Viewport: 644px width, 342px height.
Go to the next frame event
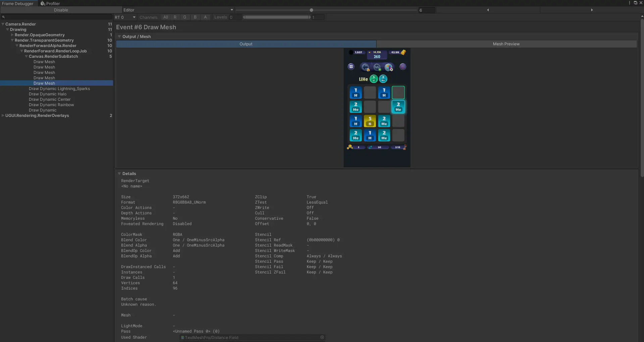pos(591,10)
